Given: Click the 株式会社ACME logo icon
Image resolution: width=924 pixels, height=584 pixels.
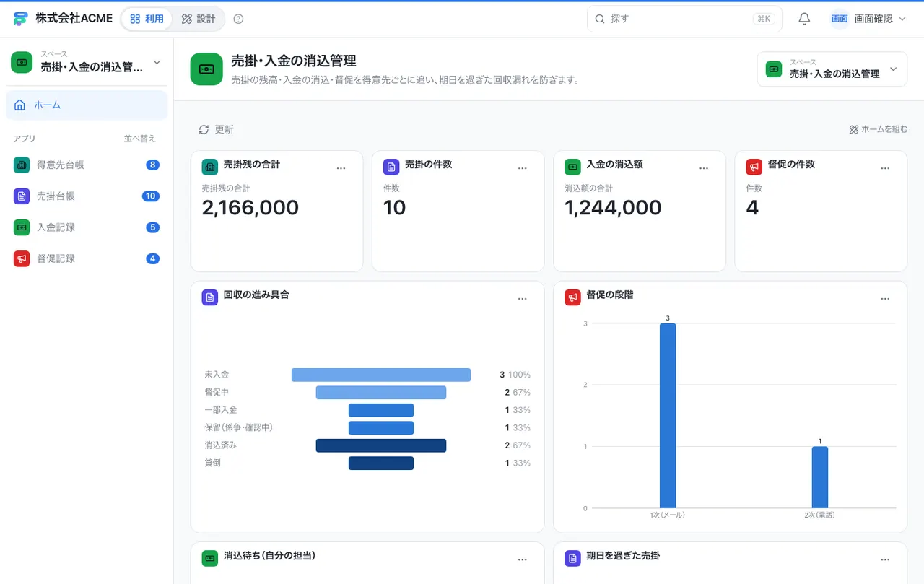Looking at the screenshot, I should [x=21, y=19].
